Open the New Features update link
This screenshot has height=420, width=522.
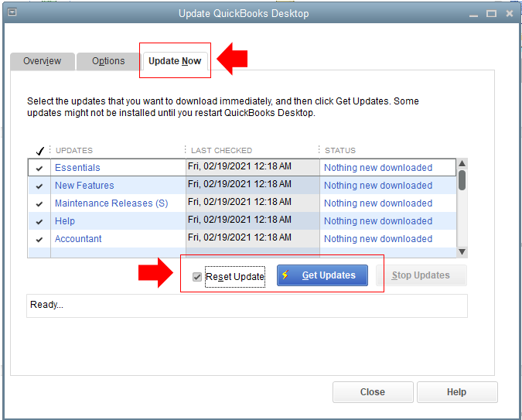click(x=84, y=185)
